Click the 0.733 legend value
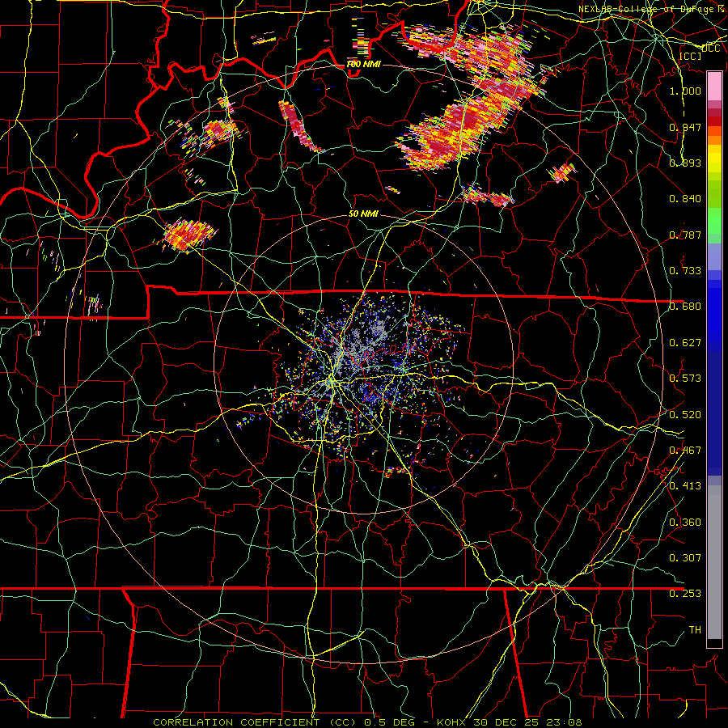The width and height of the screenshot is (728, 728). tap(685, 270)
